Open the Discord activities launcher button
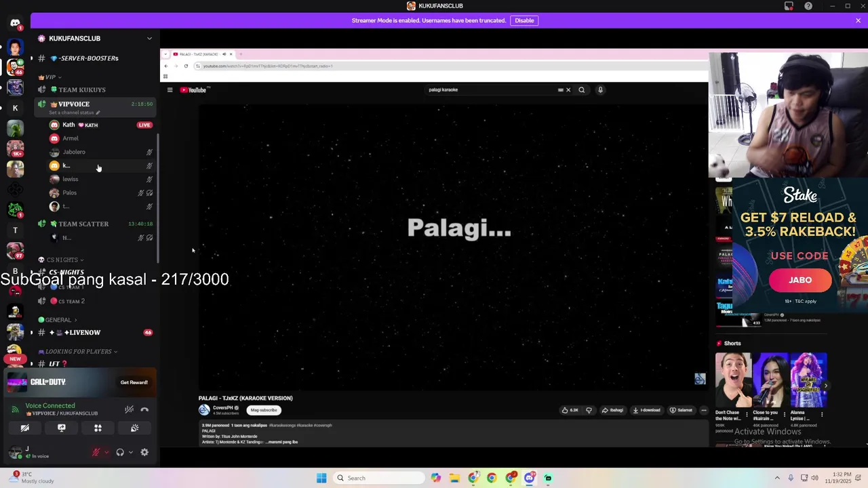Image resolution: width=868 pixels, height=488 pixels. click(98, 428)
